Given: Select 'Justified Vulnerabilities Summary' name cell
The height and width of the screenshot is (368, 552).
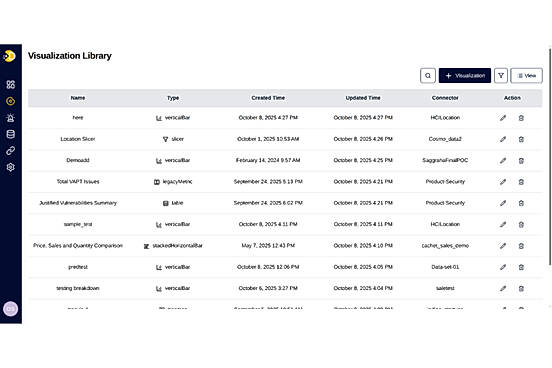Looking at the screenshot, I should click(78, 203).
